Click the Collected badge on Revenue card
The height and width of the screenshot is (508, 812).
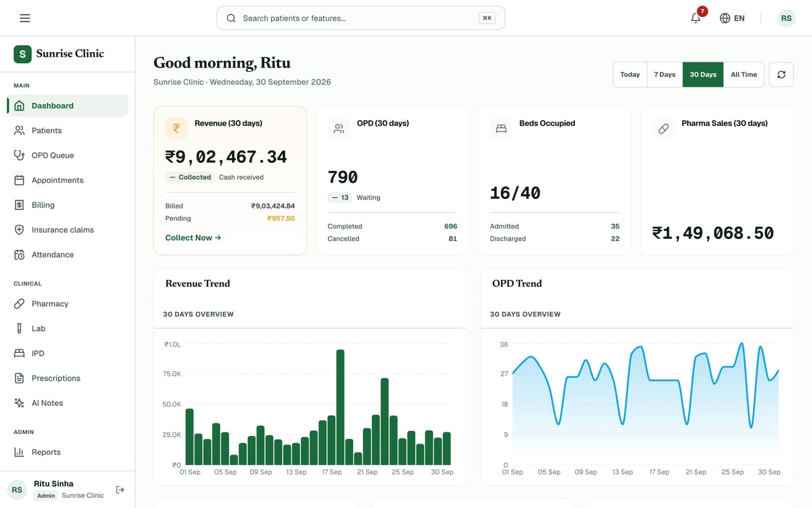point(190,177)
